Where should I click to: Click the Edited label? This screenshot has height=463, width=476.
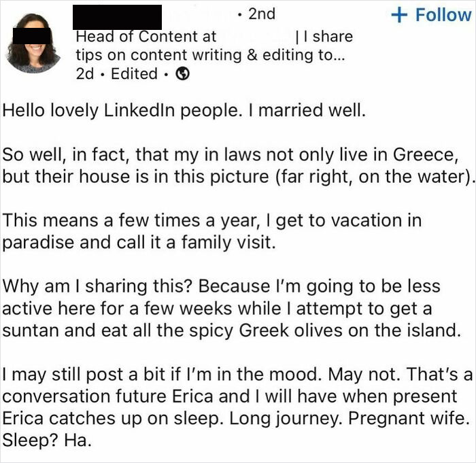tap(134, 74)
